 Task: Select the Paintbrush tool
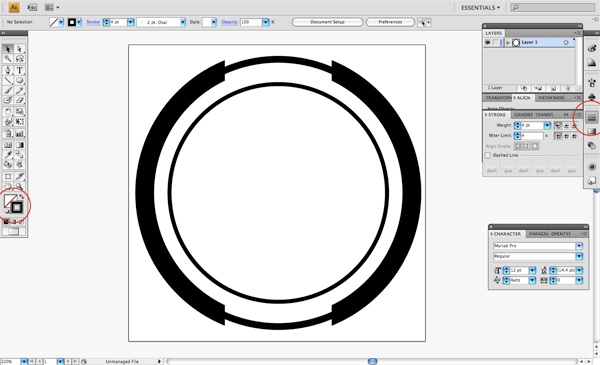coord(8,90)
